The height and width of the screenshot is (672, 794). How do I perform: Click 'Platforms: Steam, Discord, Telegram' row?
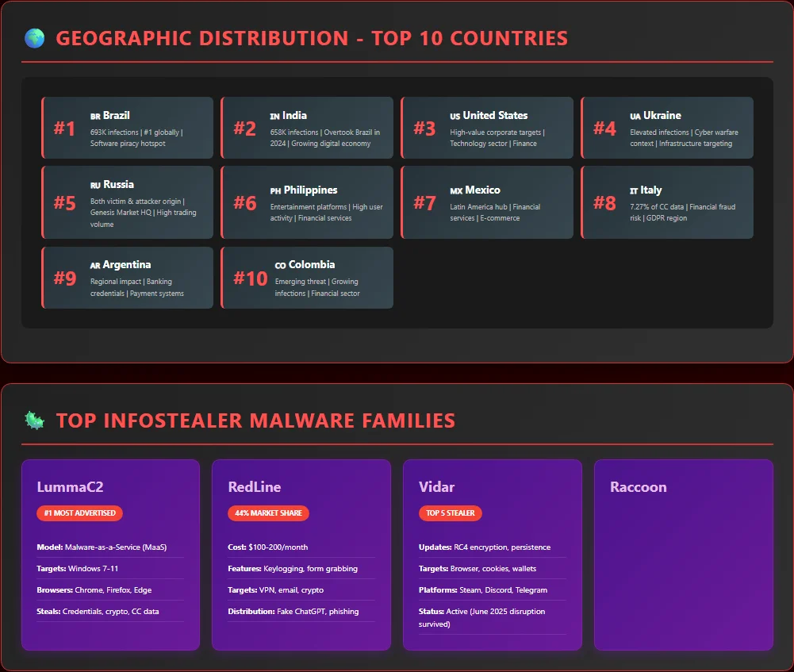pyautogui.click(x=493, y=590)
